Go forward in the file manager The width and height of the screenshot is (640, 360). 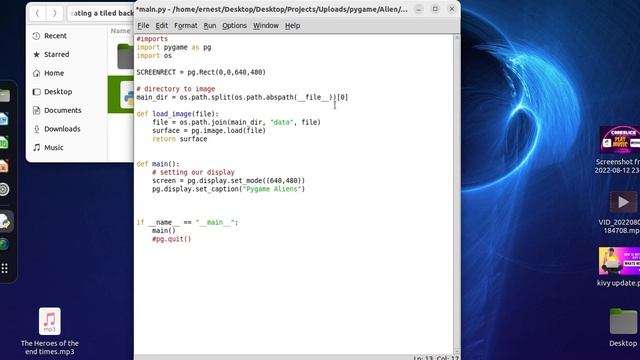(x=54, y=13)
